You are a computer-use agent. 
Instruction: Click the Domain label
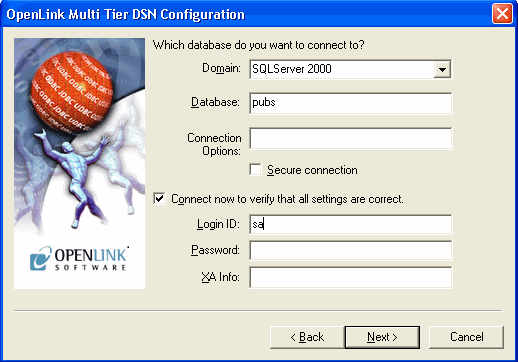point(221,68)
